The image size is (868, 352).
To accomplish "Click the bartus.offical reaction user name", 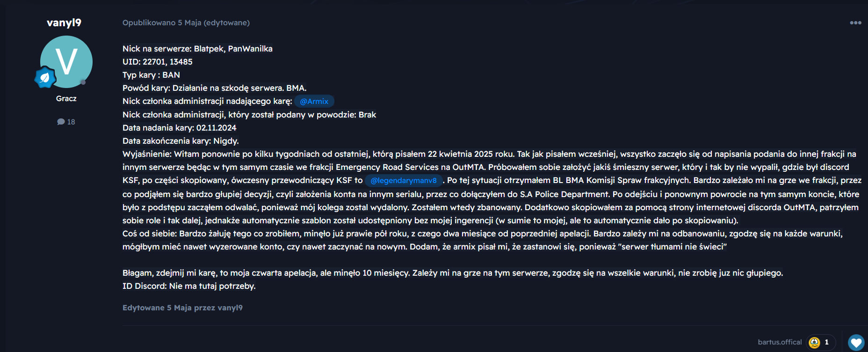I will [x=780, y=342].
